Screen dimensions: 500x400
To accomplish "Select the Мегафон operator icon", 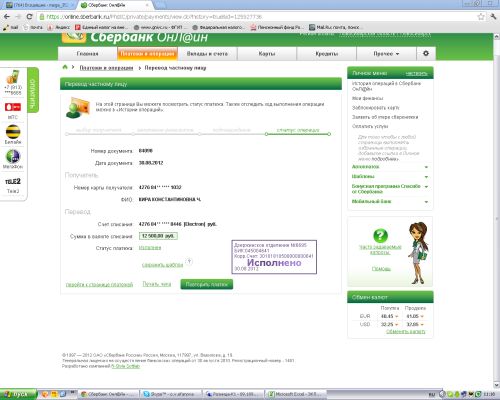I will tap(13, 156).
